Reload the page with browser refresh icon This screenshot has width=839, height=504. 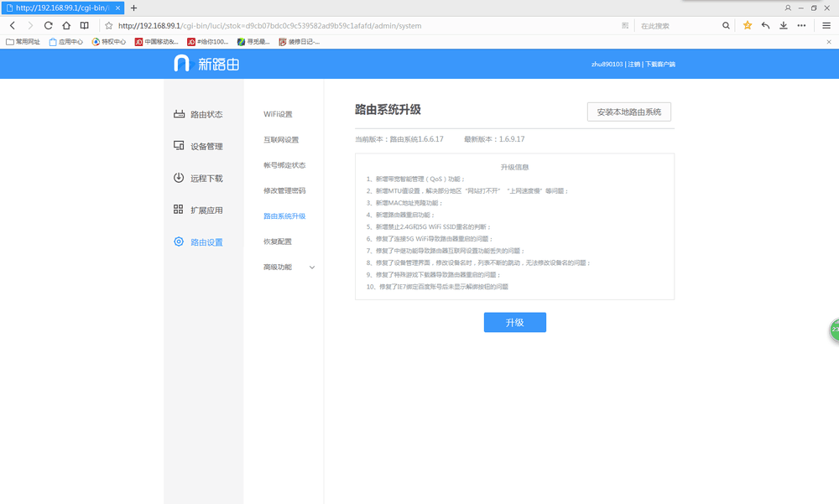[x=49, y=26]
